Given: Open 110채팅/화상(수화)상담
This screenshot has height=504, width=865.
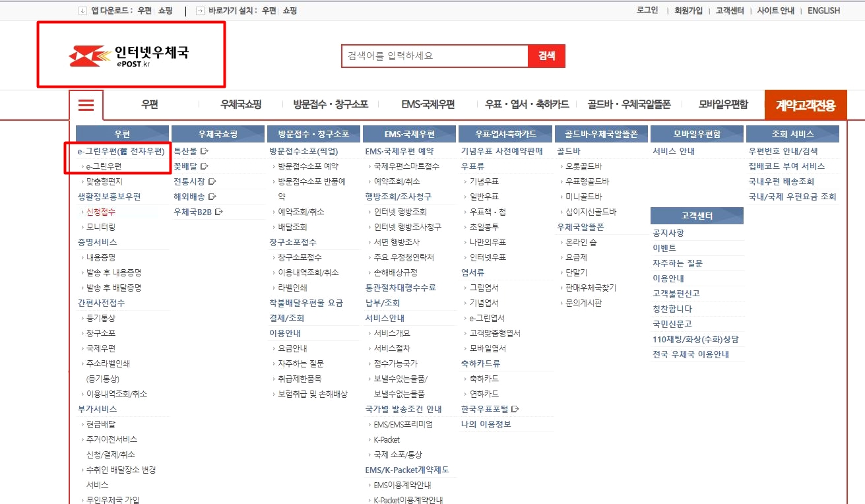Looking at the screenshot, I should [695, 340].
